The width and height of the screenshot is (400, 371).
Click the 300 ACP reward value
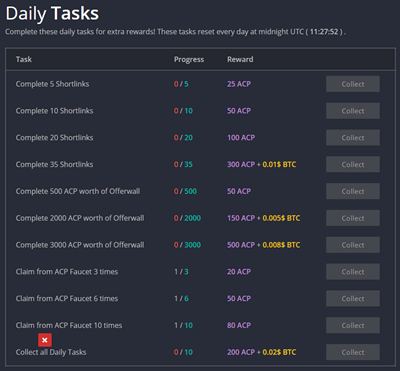(x=241, y=164)
